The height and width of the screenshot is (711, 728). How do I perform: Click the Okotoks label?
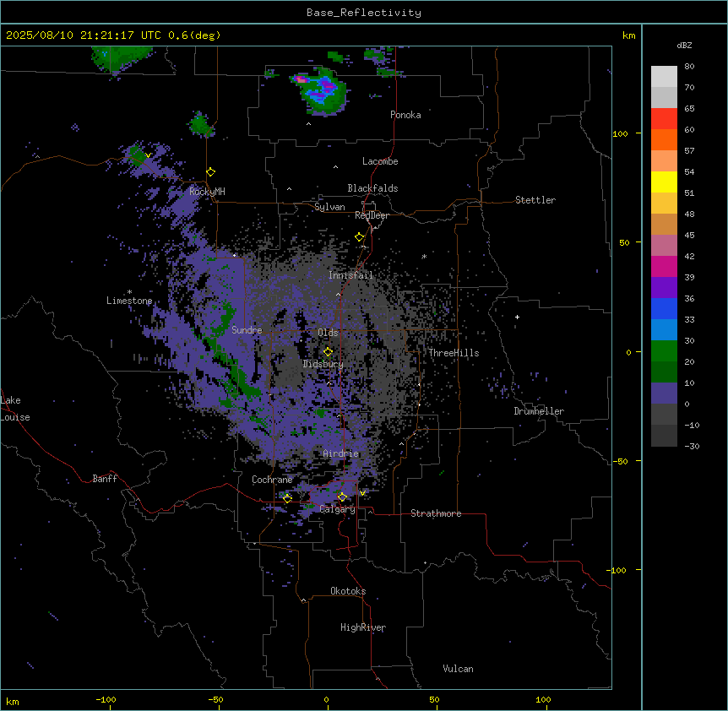pyautogui.click(x=348, y=591)
